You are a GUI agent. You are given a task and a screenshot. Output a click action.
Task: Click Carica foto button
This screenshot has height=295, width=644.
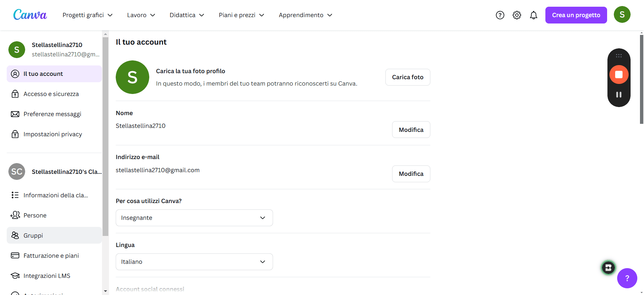click(x=408, y=77)
